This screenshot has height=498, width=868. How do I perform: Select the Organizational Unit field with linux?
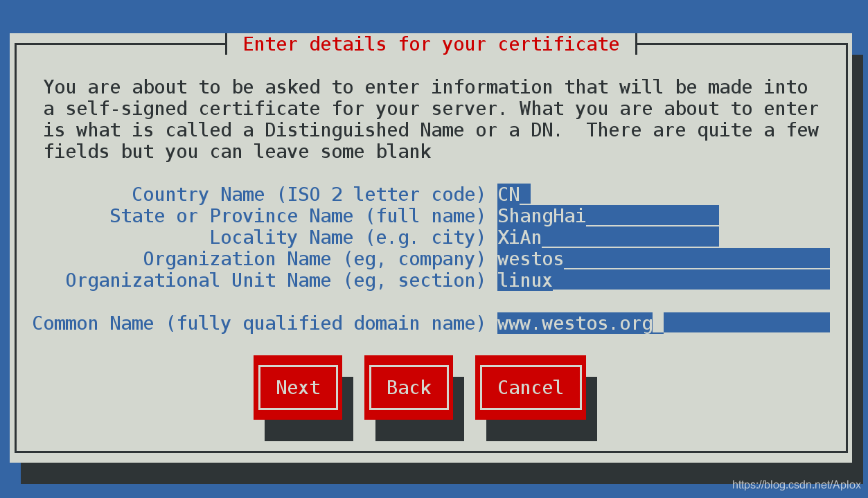pos(664,280)
